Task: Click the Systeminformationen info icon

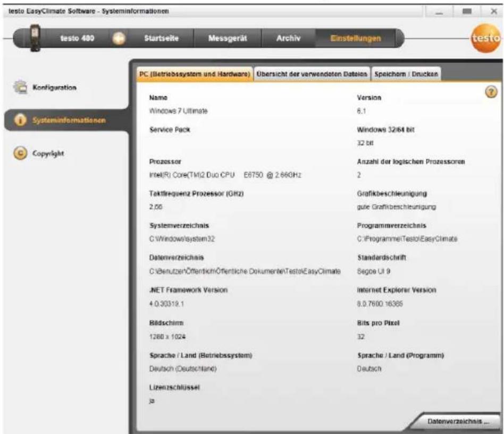Action: pos(20,120)
